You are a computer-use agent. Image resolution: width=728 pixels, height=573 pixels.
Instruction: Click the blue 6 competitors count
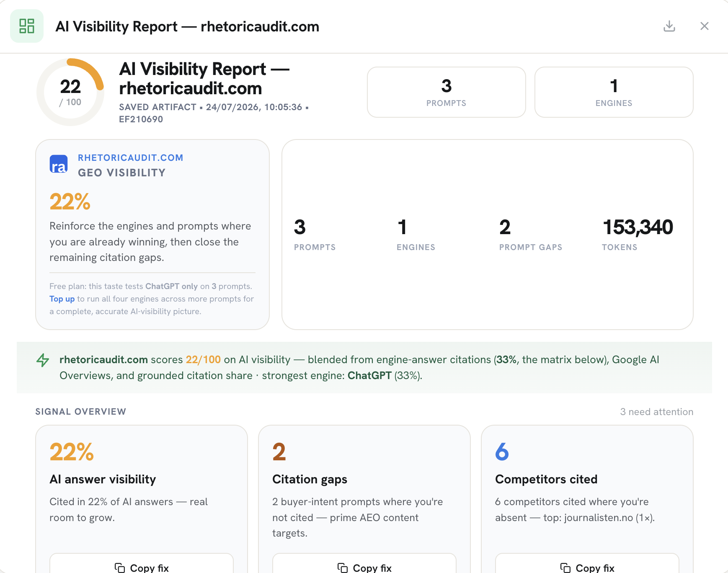click(502, 452)
